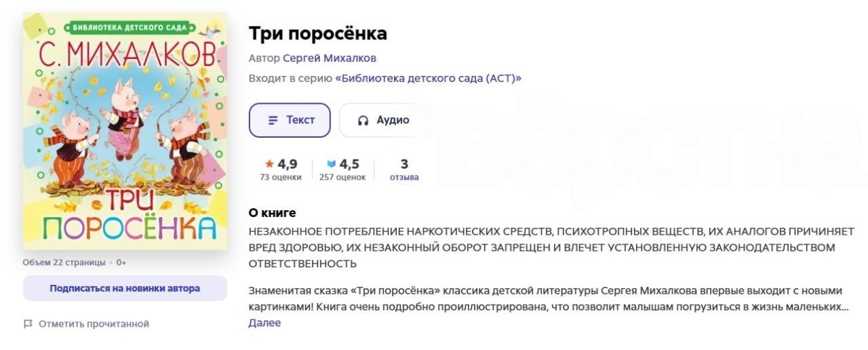Click the flag icon beside Отметить прочитанной

tap(28, 324)
